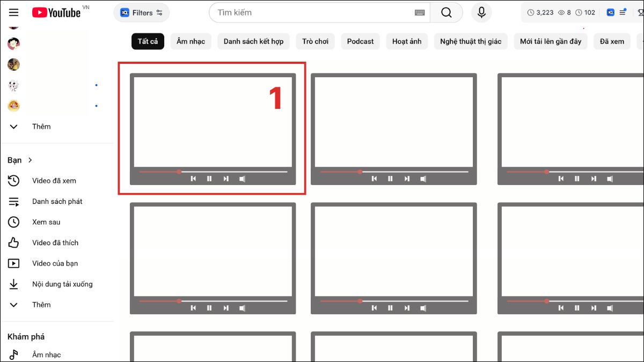
Task: Open Video đã xem history icon
Action: coord(14,181)
